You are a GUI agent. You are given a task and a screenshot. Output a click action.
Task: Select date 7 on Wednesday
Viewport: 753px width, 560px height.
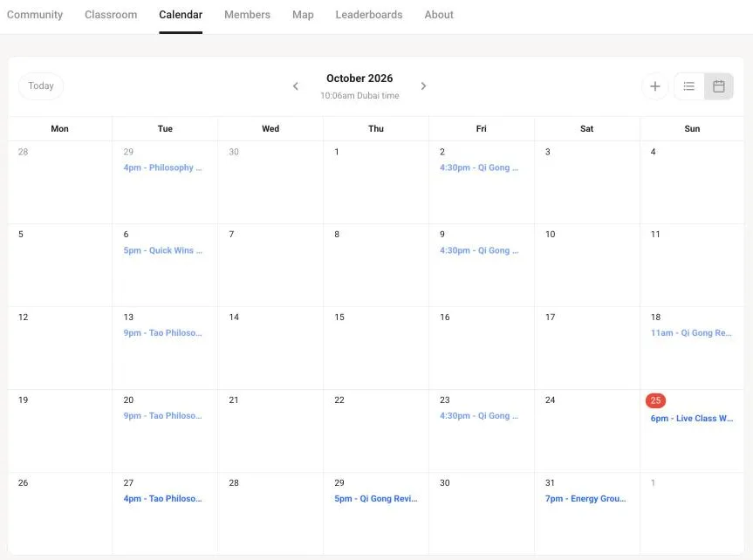point(231,235)
